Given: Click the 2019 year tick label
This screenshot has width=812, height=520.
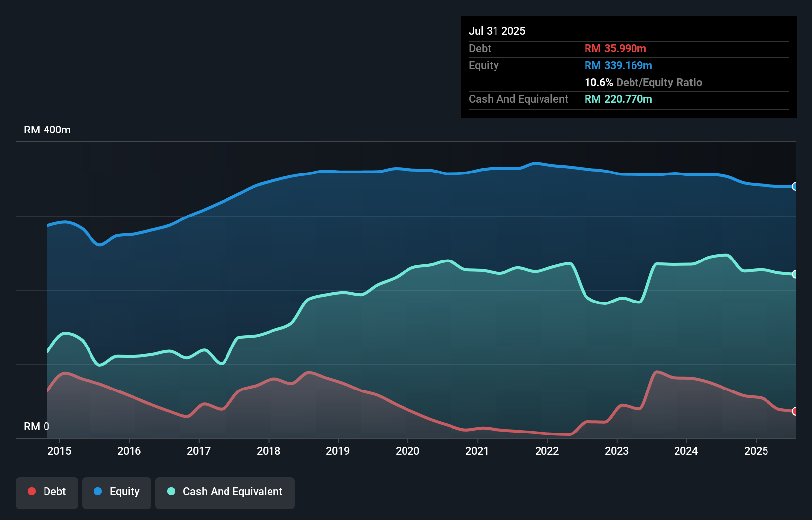Looking at the screenshot, I should [x=338, y=451].
